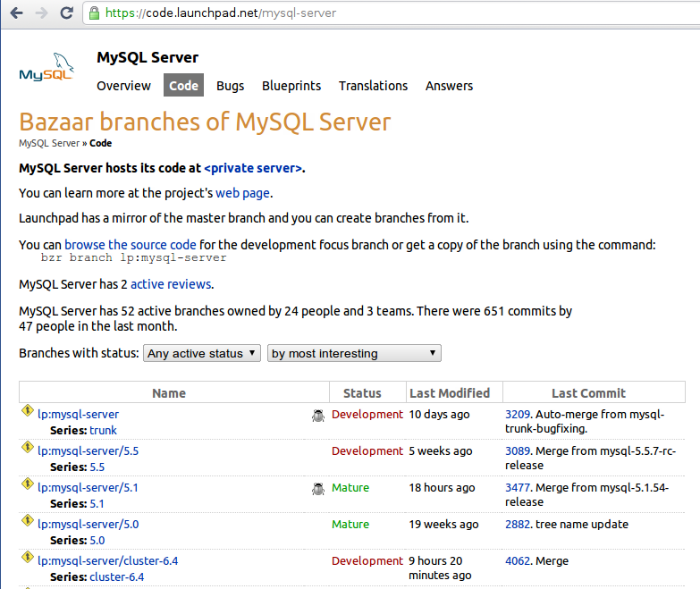Click Development status in cluster-6.4 row
Screen dimensions: 700x589
tap(367, 561)
